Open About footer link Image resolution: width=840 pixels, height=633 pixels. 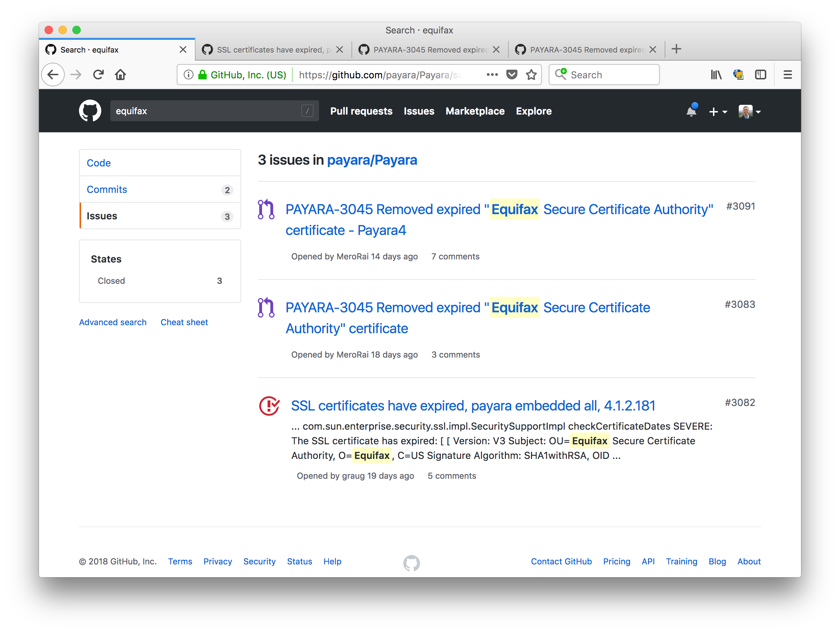(x=749, y=562)
